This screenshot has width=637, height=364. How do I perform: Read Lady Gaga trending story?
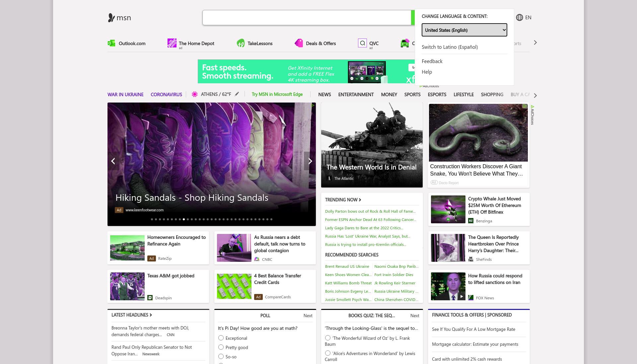(x=364, y=228)
